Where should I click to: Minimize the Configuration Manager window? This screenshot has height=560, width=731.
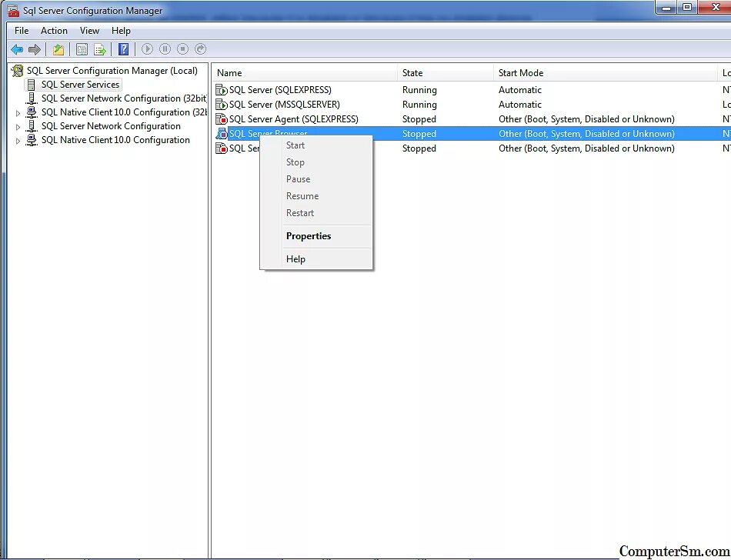point(667,8)
